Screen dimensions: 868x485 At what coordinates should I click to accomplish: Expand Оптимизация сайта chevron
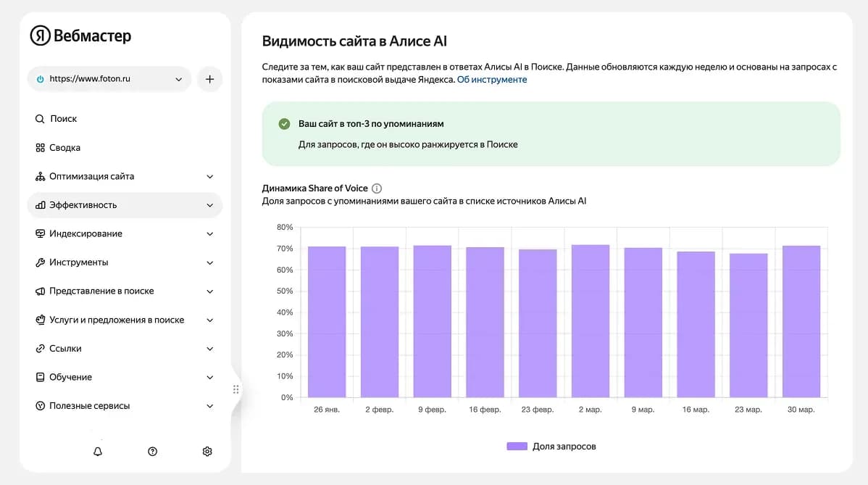click(210, 177)
